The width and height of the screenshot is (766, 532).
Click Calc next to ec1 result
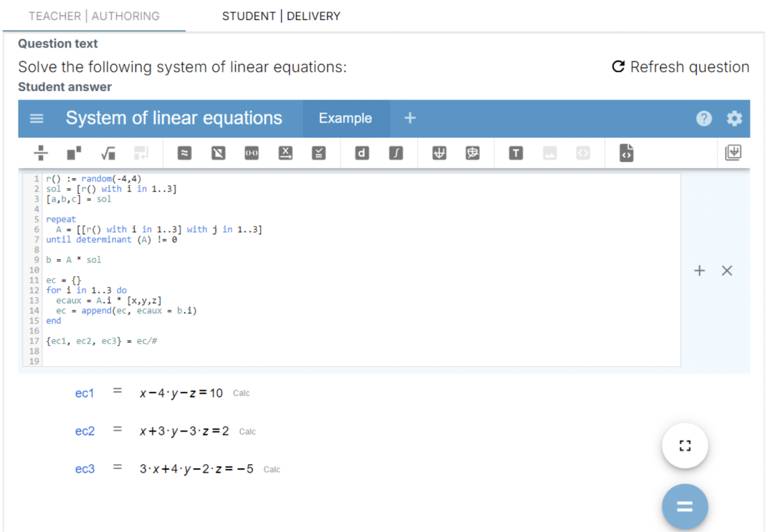241,393
